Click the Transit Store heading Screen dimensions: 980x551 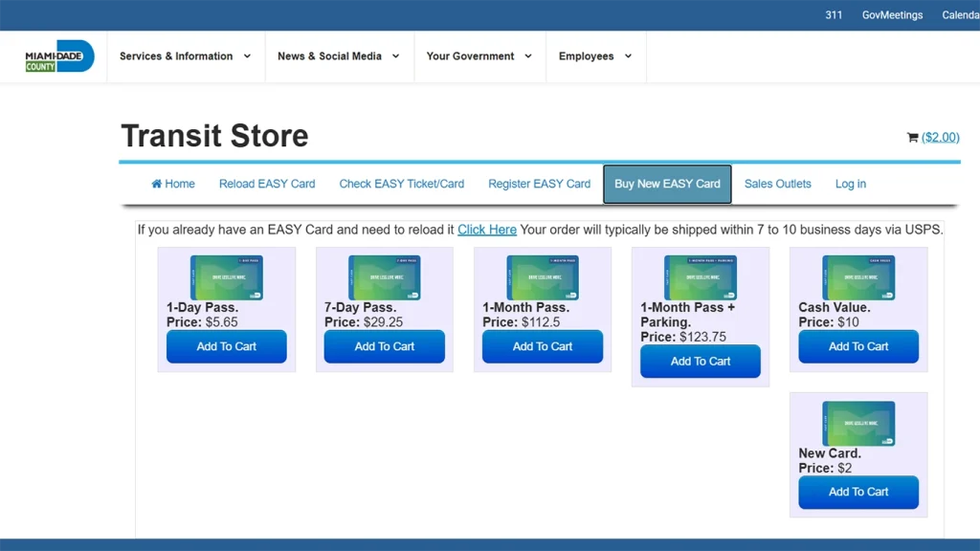214,136
